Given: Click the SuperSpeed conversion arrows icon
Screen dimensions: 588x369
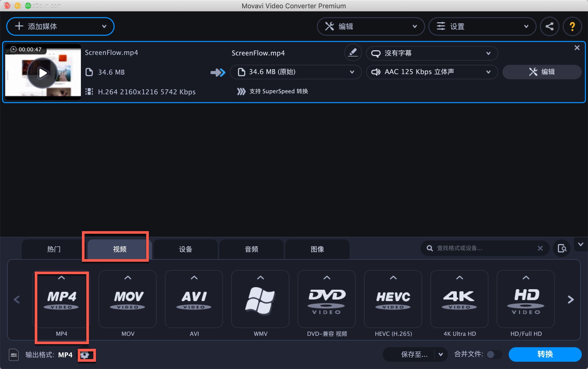Looking at the screenshot, I should (x=241, y=91).
